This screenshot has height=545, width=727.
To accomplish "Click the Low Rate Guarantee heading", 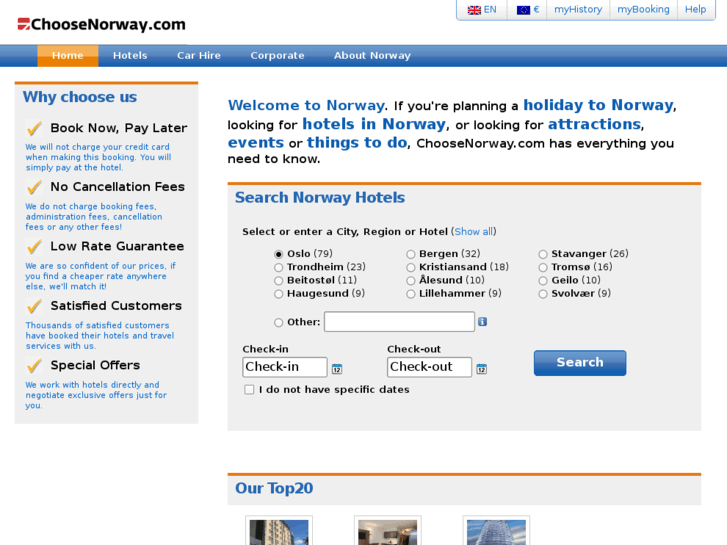I will coord(117,246).
